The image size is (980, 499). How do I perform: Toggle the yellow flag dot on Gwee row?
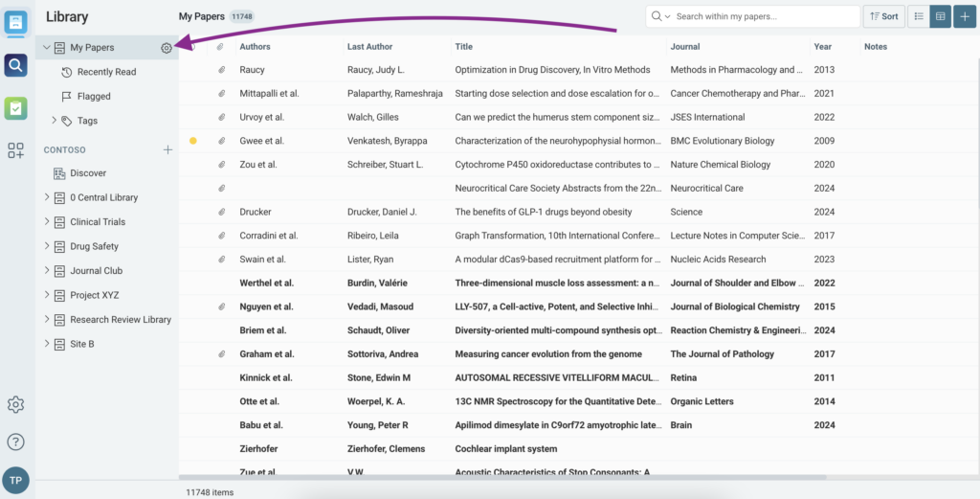coord(193,141)
